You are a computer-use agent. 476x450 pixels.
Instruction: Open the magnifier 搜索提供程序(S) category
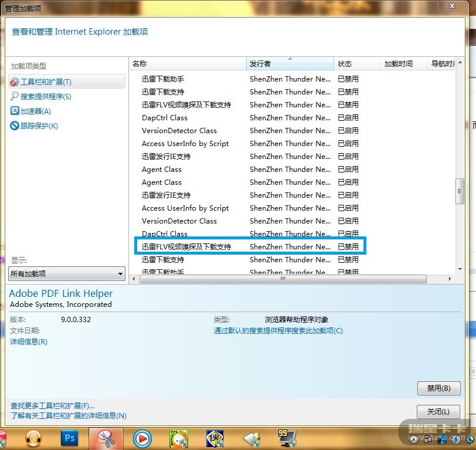(14, 96)
